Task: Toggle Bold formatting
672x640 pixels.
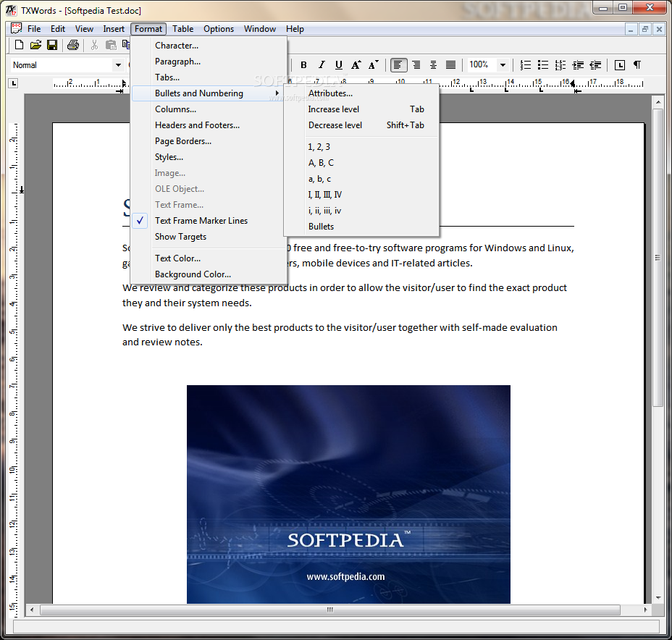Action: point(303,65)
